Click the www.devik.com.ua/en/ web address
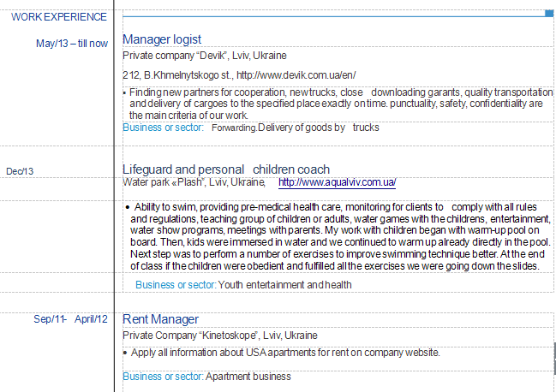The image size is (556, 392). point(296,75)
